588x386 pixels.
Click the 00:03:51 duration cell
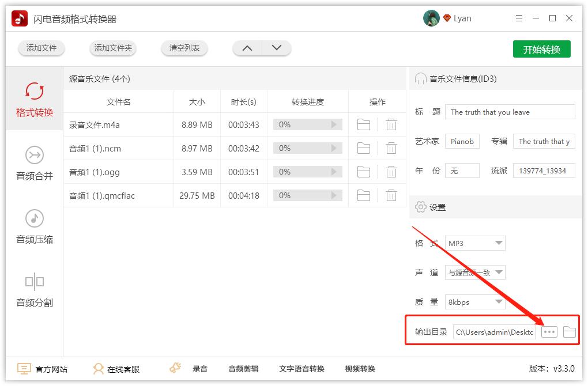[244, 172]
